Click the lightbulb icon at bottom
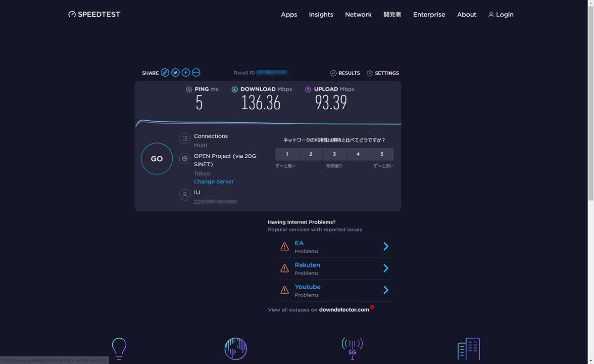This screenshot has width=594, height=364. click(x=119, y=348)
